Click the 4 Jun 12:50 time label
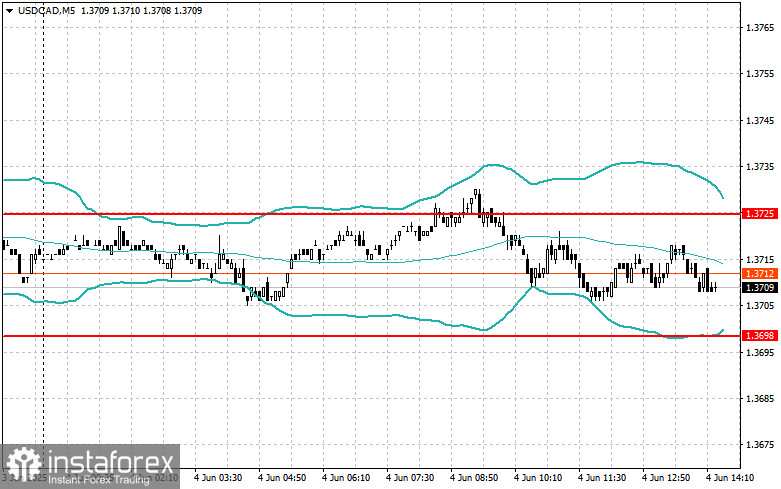Viewport: 781px width, 489px height. click(x=666, y=478)
